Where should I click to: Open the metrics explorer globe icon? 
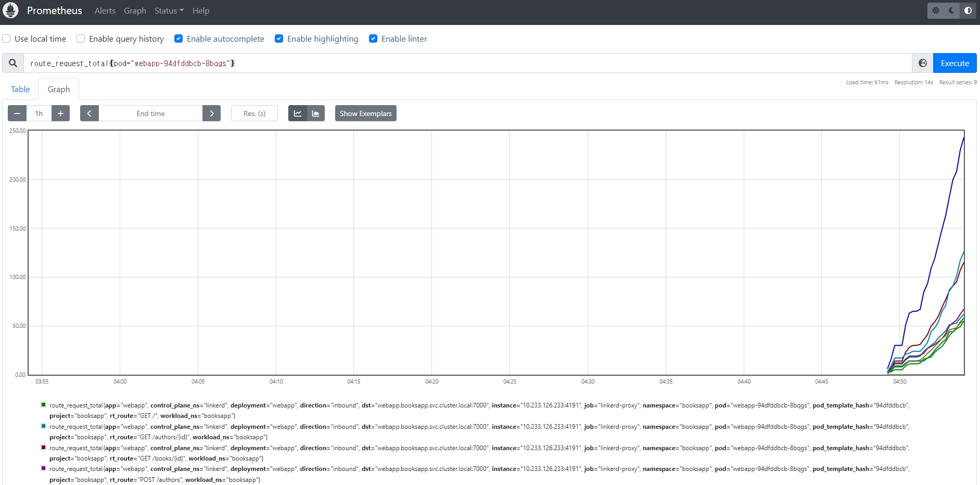[x=922, y=63]
